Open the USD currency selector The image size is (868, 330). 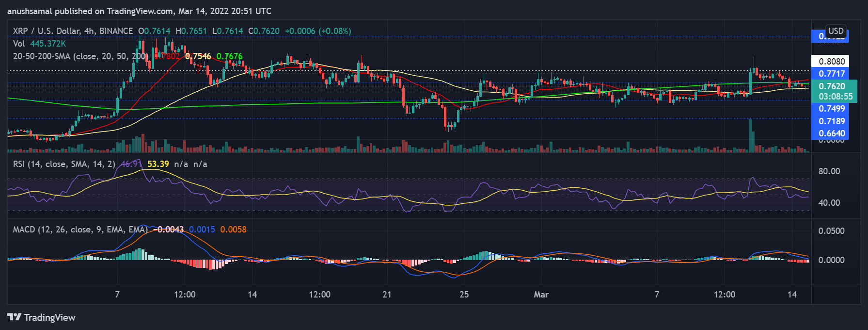(x=836, y=31)
